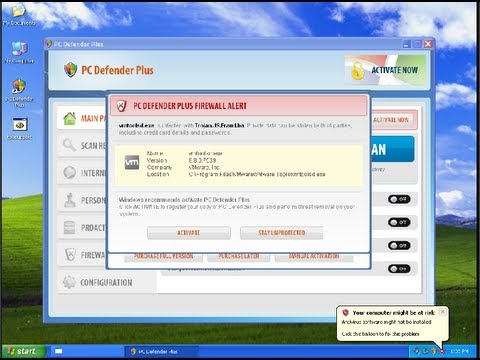Close the computer at risk balloon
Screen dimensions: 480x360
(442, 312)
